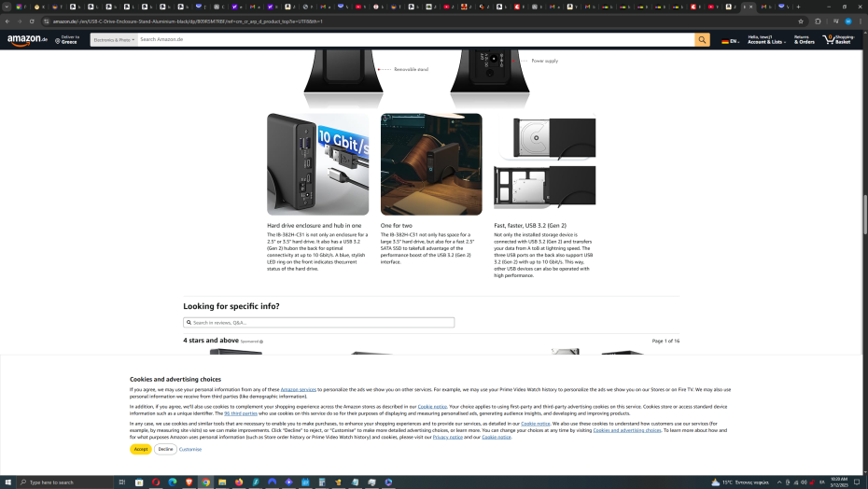868x489 pixels.
Task: Open the Amazon services link
Action: tap(299, 389)
